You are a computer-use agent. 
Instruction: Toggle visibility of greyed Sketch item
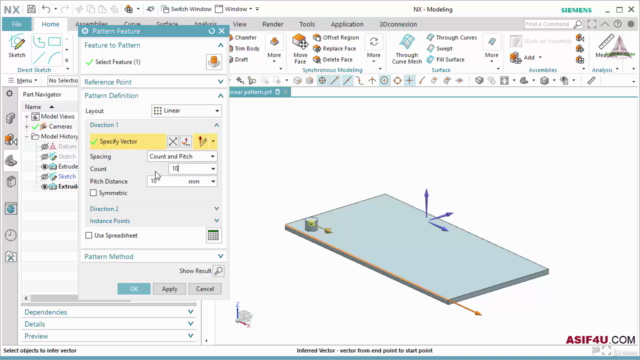[x=44, y=157]
